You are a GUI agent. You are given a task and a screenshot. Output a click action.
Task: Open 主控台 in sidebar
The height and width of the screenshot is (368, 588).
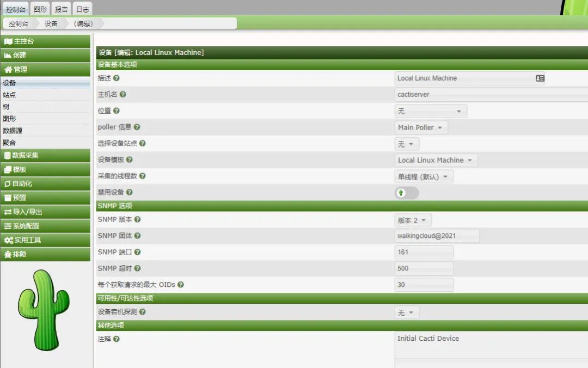point(45,41)
